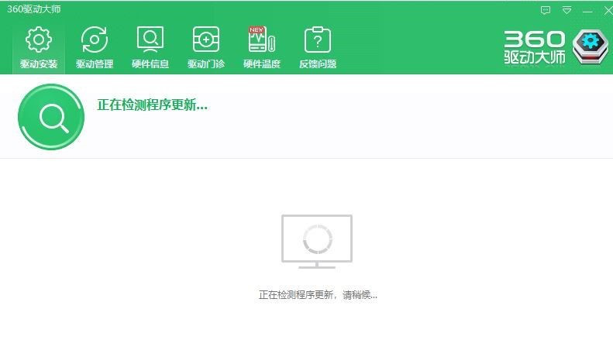Click the 360驱动大师 window title text
The image size is (613, 364).
click(33, 9)
